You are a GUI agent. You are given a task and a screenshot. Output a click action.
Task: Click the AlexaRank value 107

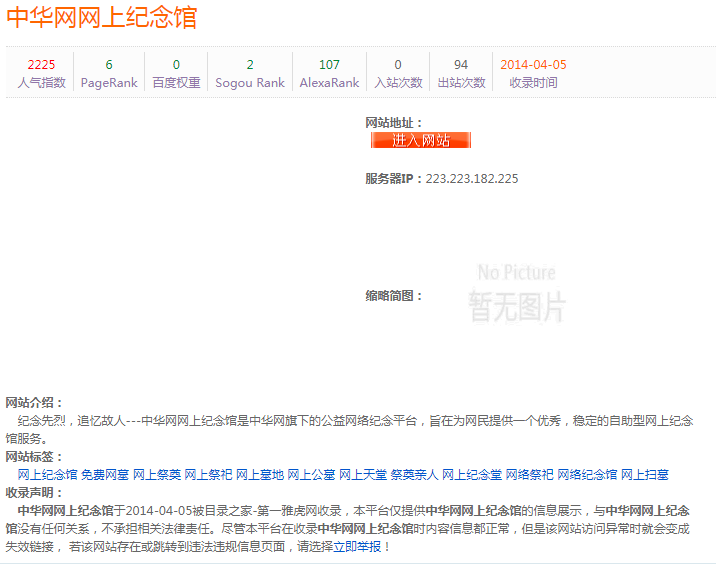coord(329,64)
